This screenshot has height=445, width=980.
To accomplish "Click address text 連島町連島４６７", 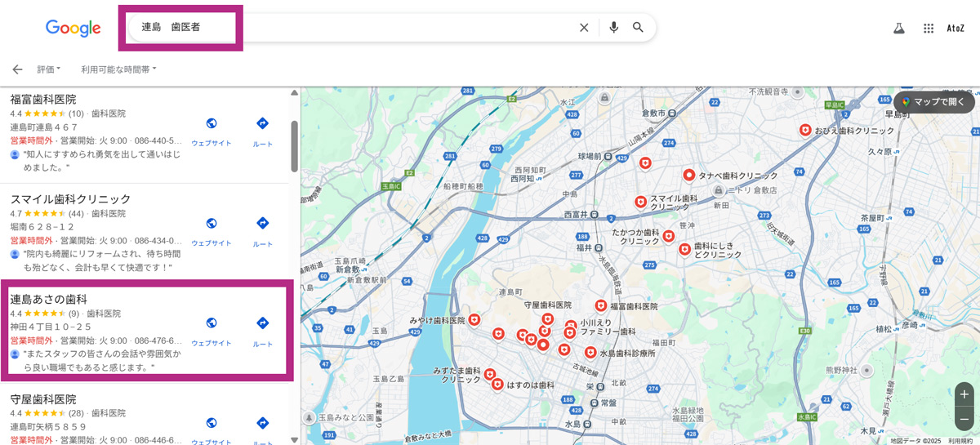I will pyautogui.click(x=44, y=127).
